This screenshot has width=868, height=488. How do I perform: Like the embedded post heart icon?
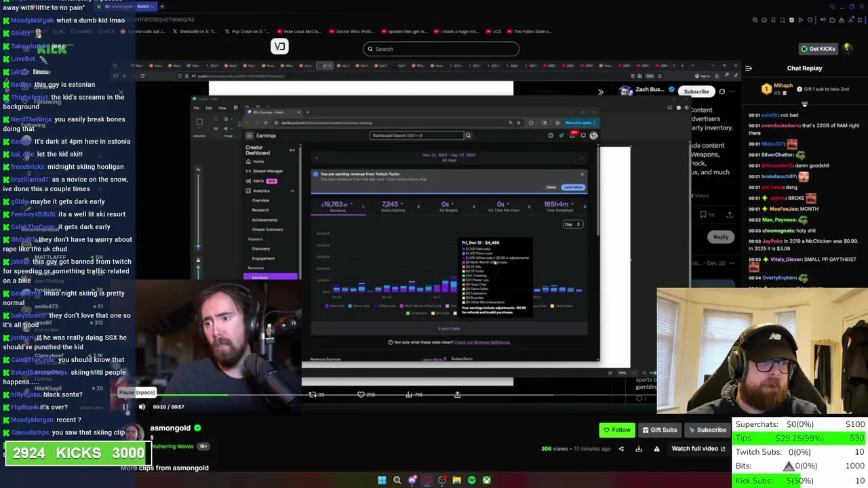(x=361, y=394)
